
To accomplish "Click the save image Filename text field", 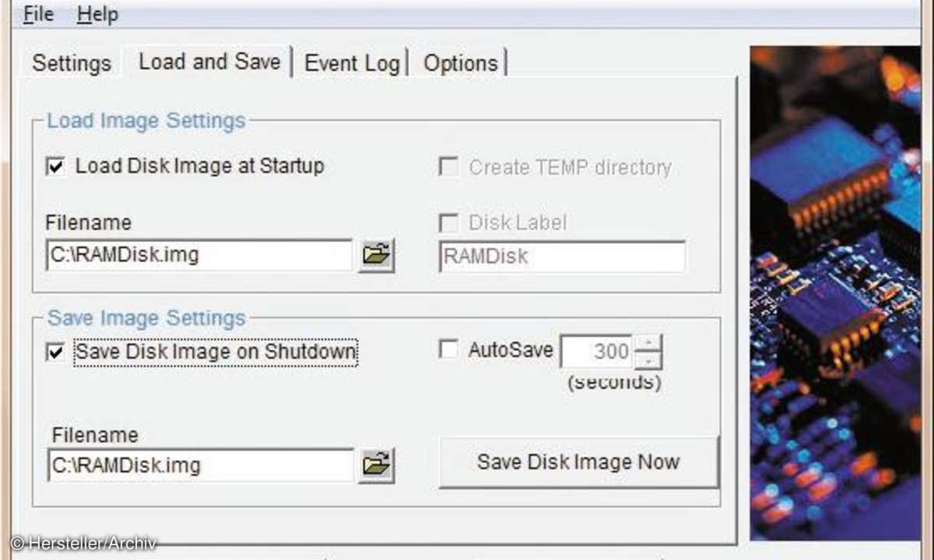I will [199, 465].
